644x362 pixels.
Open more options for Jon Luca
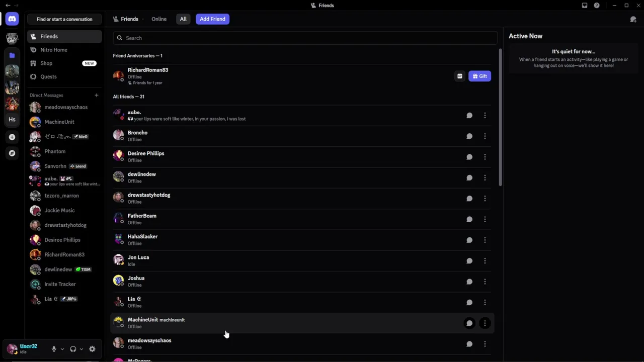click(485, 261)
